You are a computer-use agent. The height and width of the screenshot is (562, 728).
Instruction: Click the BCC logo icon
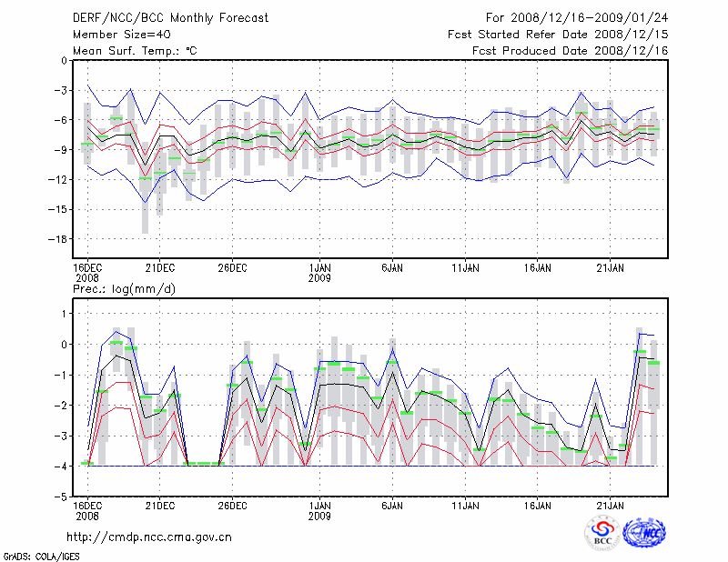(x=602, y=533)
